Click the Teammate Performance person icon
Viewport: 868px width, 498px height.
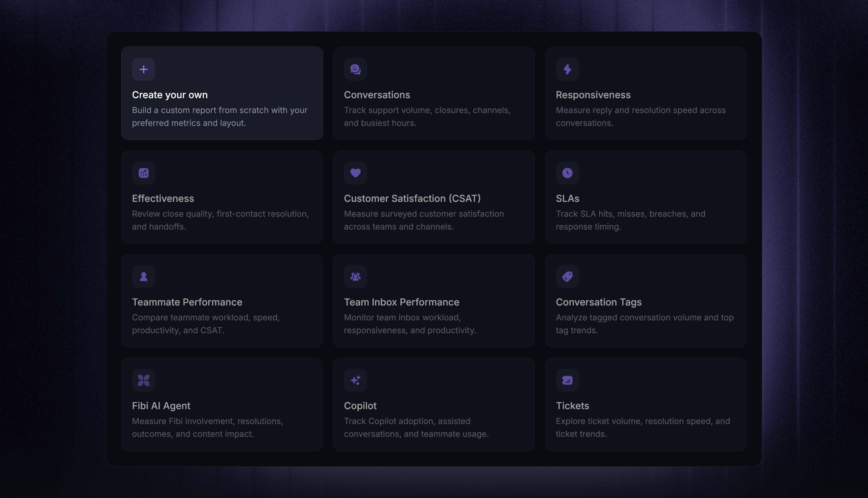tap(144, 277)
